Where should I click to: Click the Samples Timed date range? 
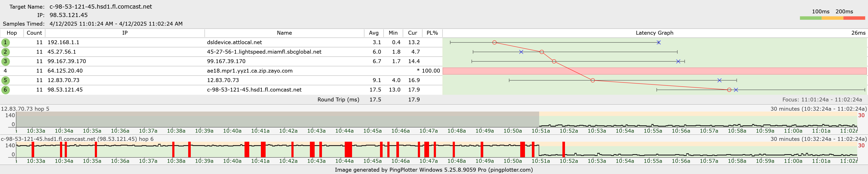116,24
